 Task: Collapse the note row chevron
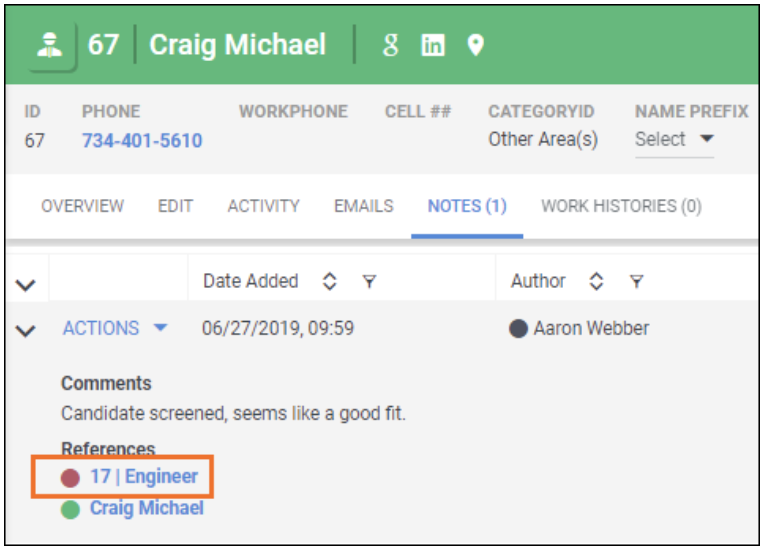pos(26,329)
